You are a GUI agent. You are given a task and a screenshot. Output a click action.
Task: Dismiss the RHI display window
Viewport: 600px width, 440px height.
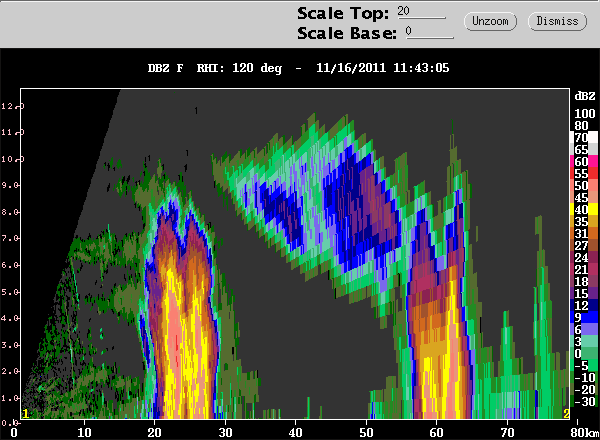pyautogui.click(x=557, y=21)
